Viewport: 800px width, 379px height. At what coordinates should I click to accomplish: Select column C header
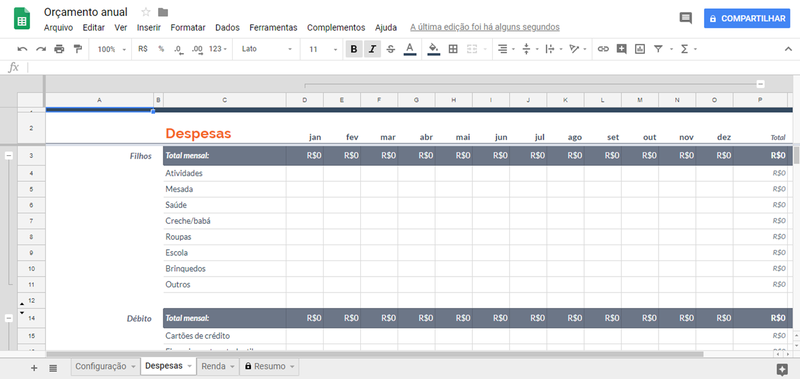tap(224, 100)
